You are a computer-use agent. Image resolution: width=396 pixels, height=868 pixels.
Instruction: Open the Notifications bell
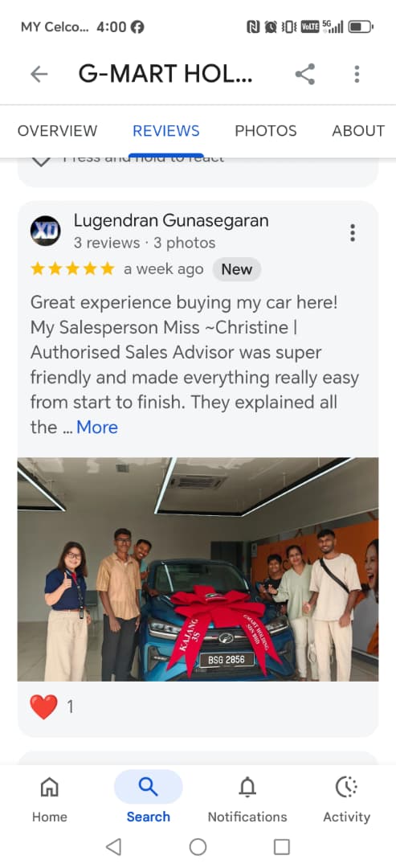247,786
